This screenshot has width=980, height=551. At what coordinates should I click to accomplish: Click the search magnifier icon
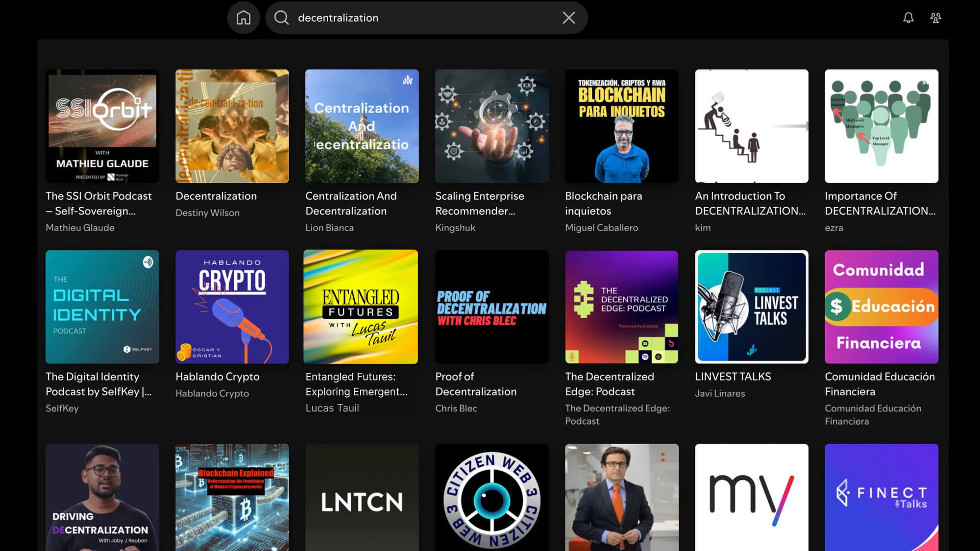(281, 18)
